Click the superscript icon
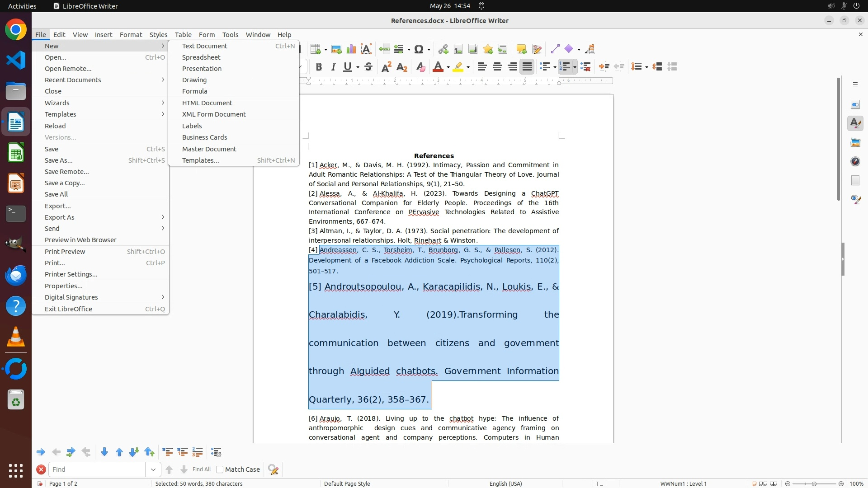The width and height of the screenshot is (868, 488). tap(387, 67)
